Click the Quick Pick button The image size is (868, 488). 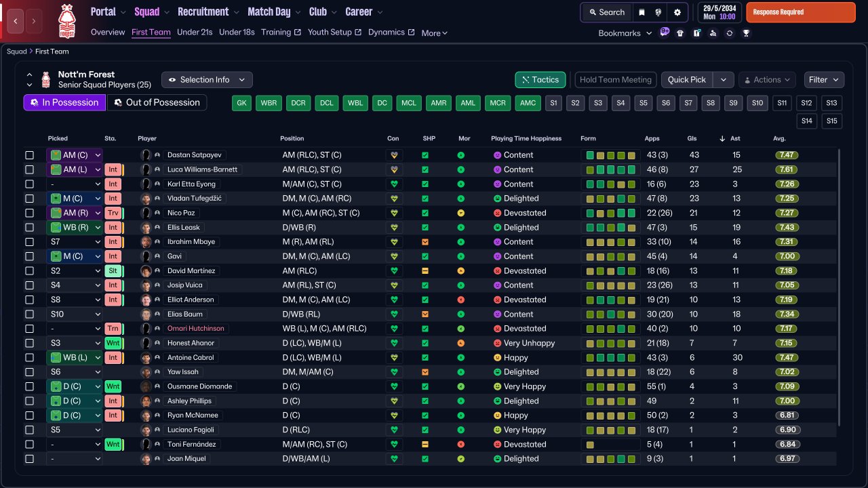click(x=687, y=80)
